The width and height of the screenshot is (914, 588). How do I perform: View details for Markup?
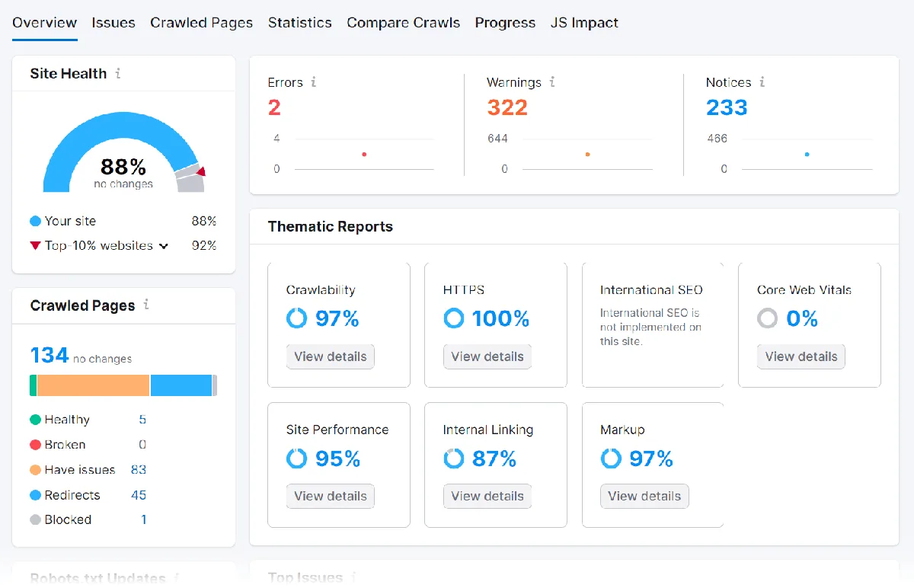point(644,496)
